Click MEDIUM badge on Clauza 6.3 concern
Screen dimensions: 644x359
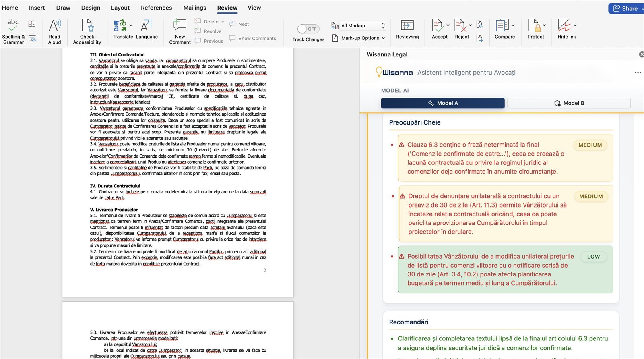590,145
